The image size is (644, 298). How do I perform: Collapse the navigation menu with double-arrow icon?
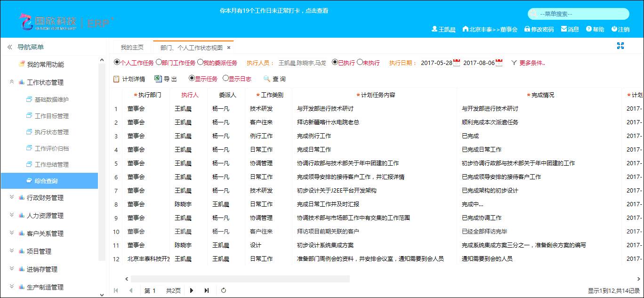pyautogui.click(x=9, y=47)
